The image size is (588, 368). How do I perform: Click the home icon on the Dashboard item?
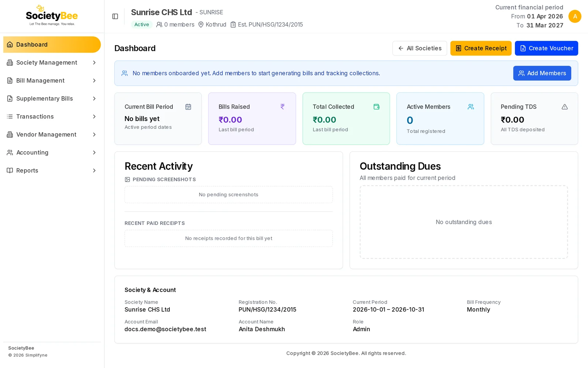tap(10, 45)
